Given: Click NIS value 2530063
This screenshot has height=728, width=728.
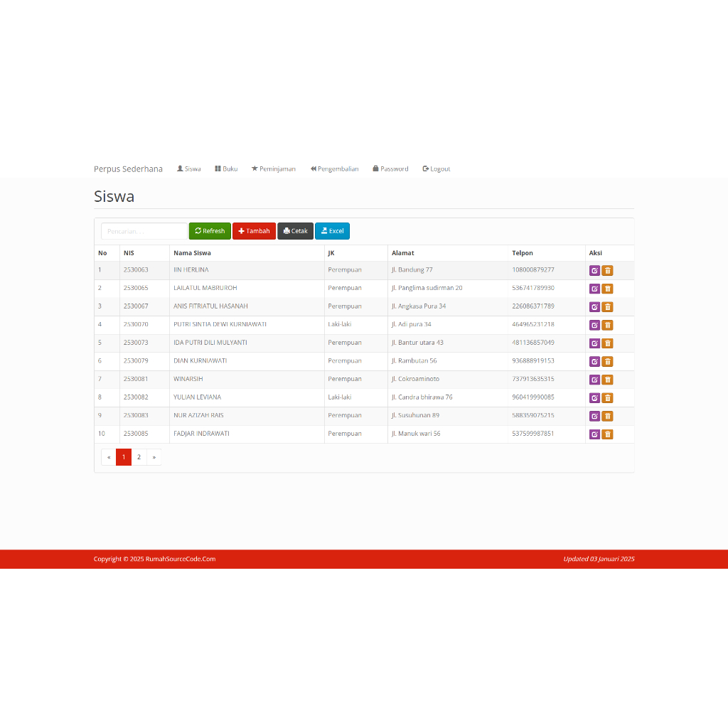Looking at the screenshot, I should (136, 269).
